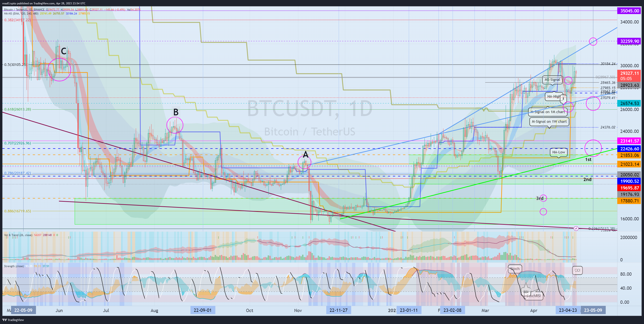
Task: Select the magenta circle labeled B
Action: pos(175,125)
